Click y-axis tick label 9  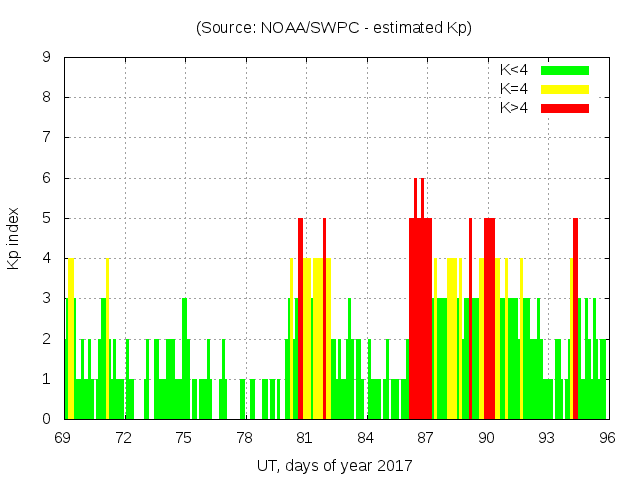46,57
